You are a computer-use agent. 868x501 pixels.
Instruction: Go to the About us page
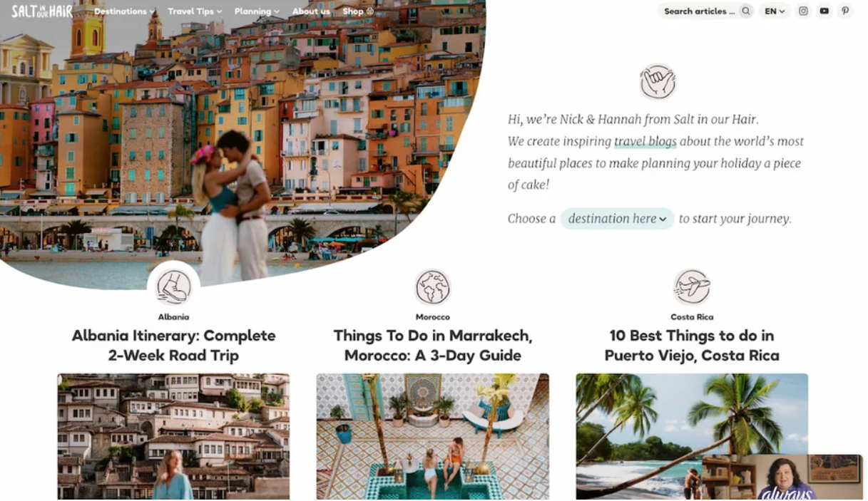pyautogui.click(x=311, y=11)
